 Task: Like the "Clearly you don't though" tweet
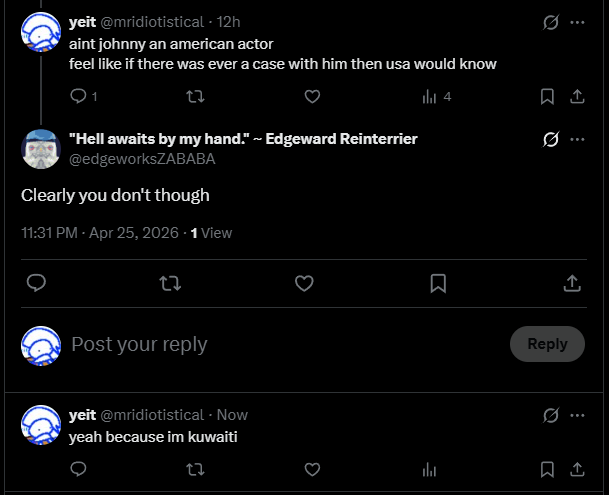304,284
